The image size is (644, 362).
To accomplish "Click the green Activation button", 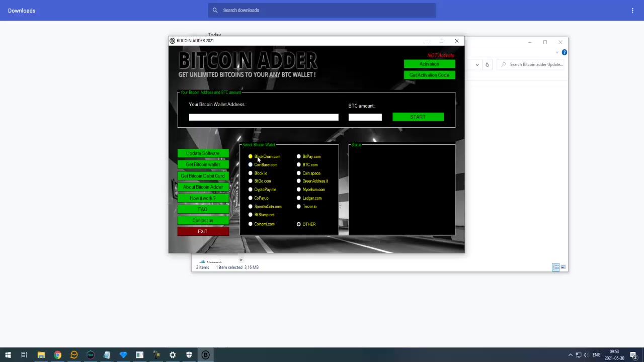I will [x=429, y=64].
